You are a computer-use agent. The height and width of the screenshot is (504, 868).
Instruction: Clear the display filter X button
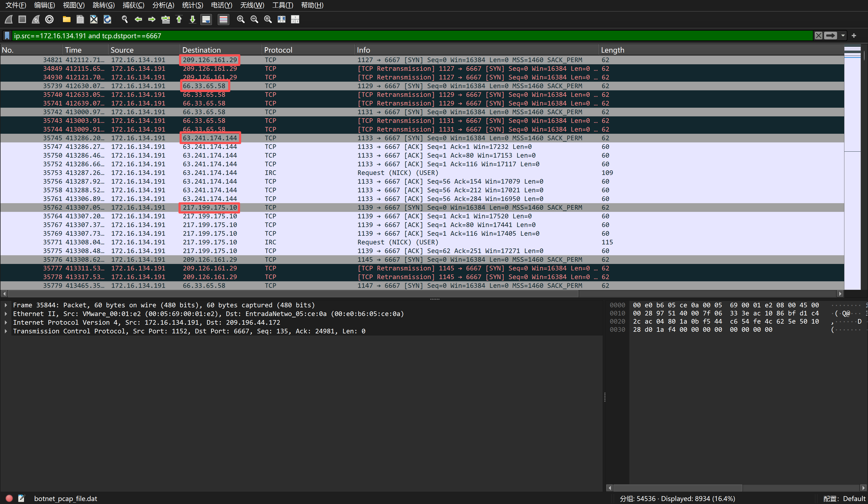point(818,36)
